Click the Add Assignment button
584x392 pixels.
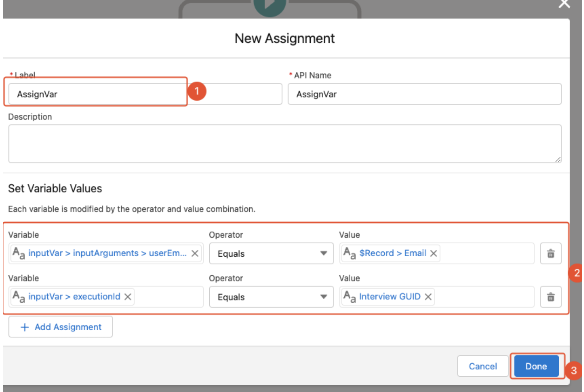point(61,327)
